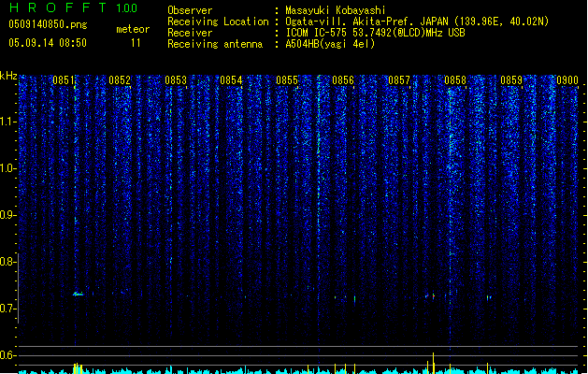This screenshot has width=588, height=374.
Task: Click the 0856 time marker
Action: [x=343, y=80]
